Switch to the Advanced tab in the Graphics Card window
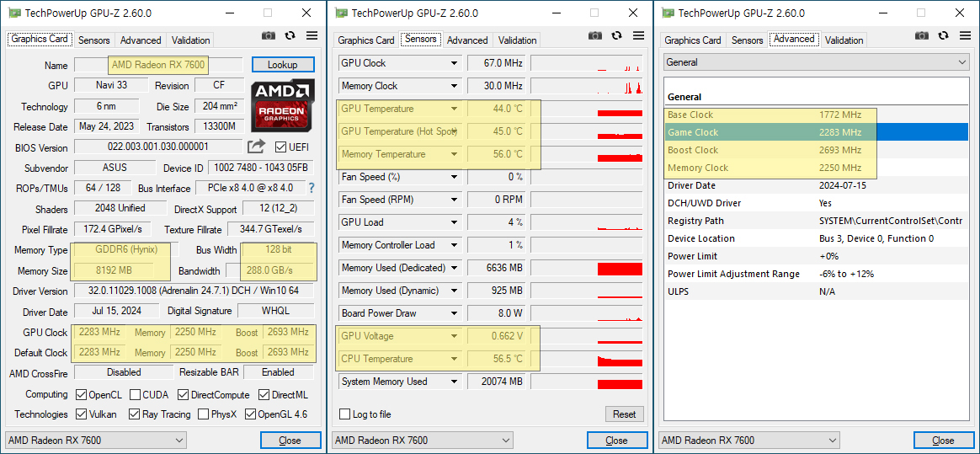The height and width of the screenshot is (454, 980). 141,40
